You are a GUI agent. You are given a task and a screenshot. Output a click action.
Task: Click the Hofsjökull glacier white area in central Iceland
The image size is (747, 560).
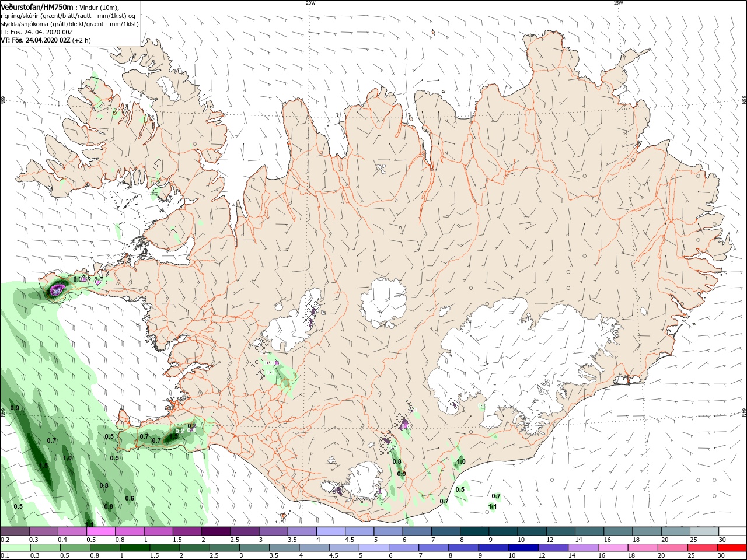383,302
